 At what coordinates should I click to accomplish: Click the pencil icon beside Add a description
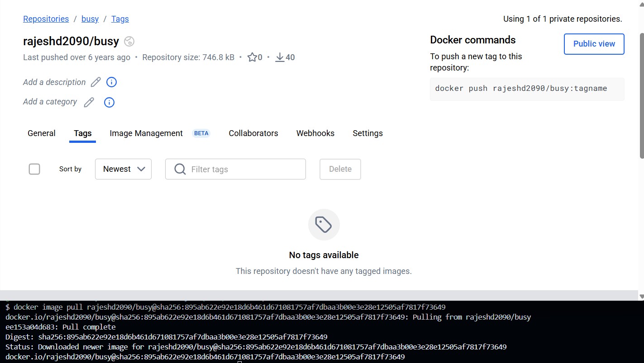(x=95, y=82)
